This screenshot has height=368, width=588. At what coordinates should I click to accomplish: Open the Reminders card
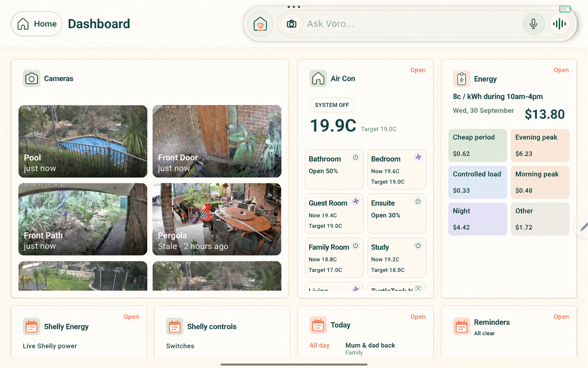[x=561, y=317]
